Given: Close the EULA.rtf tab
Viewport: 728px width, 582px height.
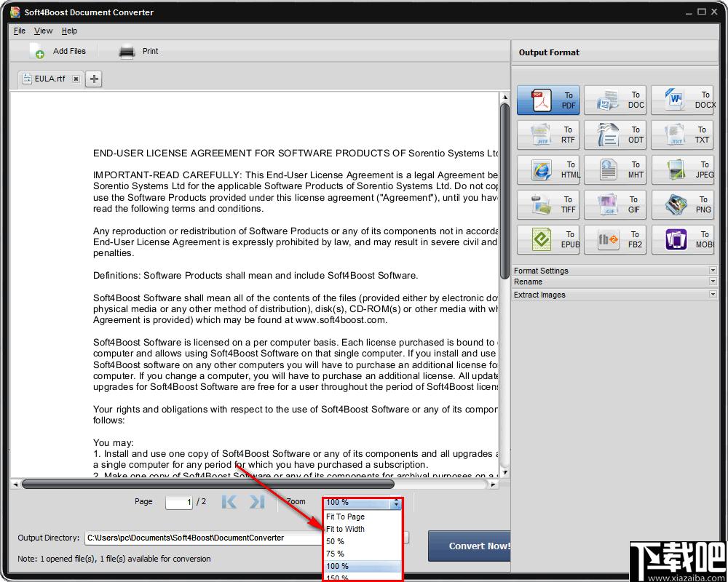Looking at the screenshot, I should (x=76, y=79).
